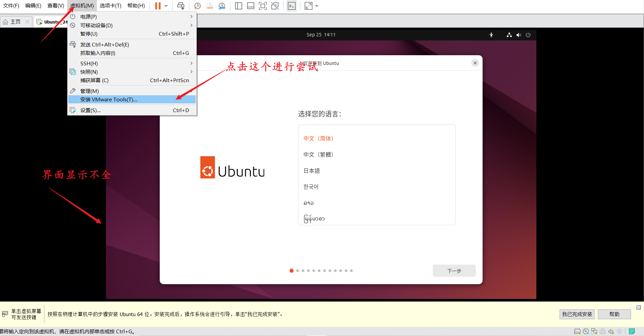This screenshot has height=336, width=644.
Task: Click the Unity mode toolbar icon
Action: [x=275, y=6]
